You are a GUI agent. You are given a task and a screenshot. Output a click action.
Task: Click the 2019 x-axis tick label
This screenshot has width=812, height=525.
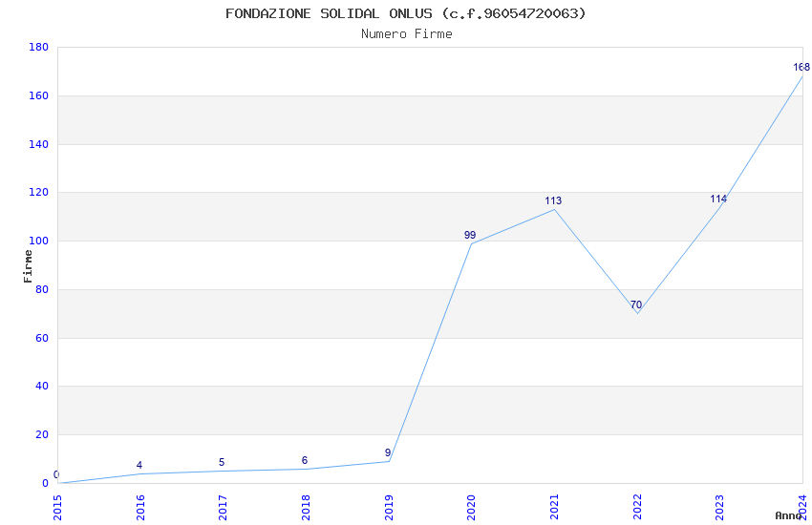coord(389,508)
